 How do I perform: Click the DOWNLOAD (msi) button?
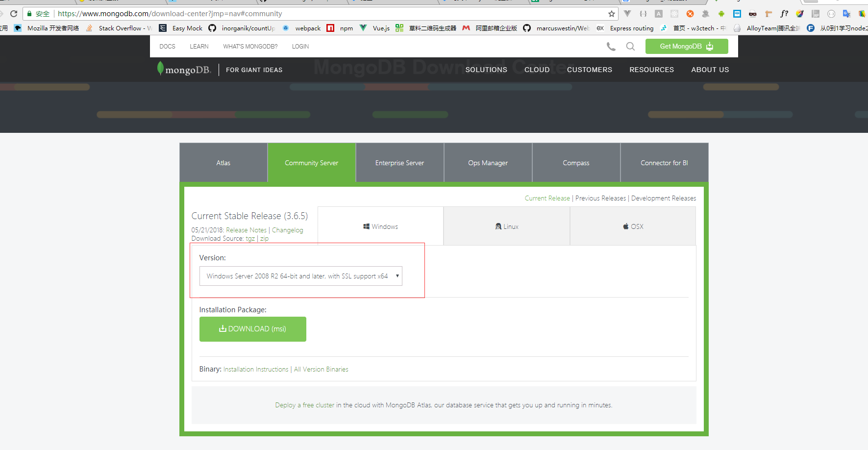coord(253,329)
